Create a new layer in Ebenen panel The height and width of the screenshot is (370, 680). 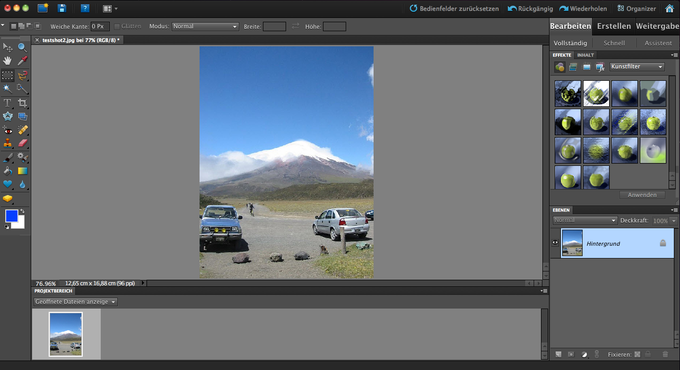tap(558, 354)
